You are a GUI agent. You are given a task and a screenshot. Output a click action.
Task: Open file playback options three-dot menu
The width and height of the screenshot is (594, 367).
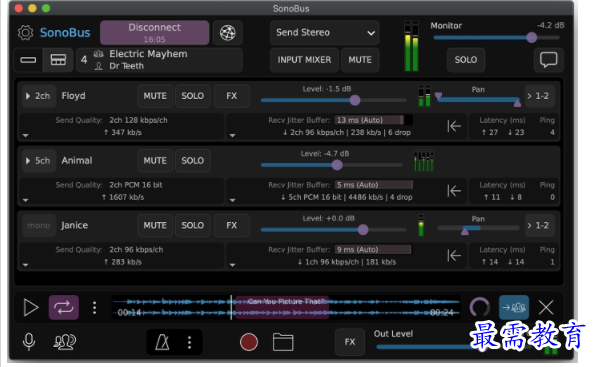click(95, 307)
